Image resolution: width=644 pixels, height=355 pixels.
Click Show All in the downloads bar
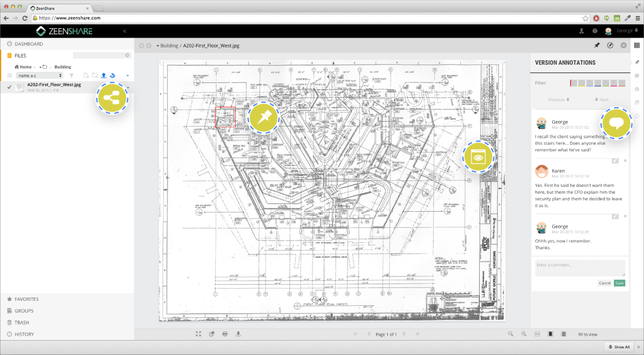(x=619, y=347)
